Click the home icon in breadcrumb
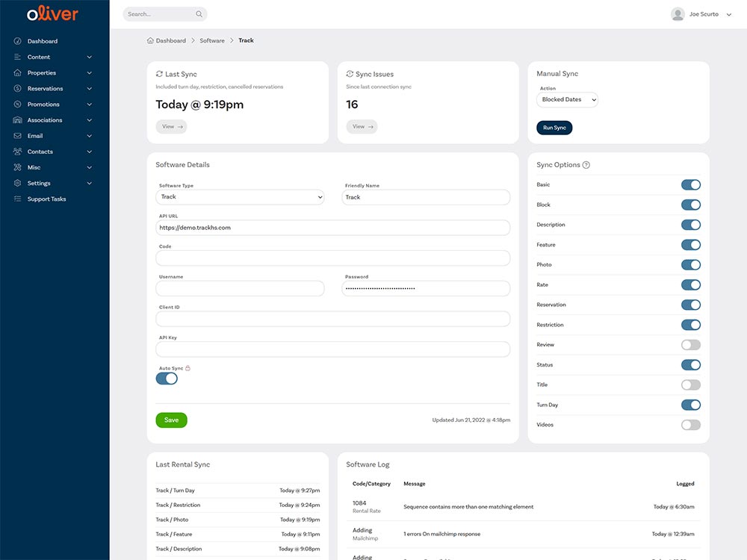 point(151,40)
